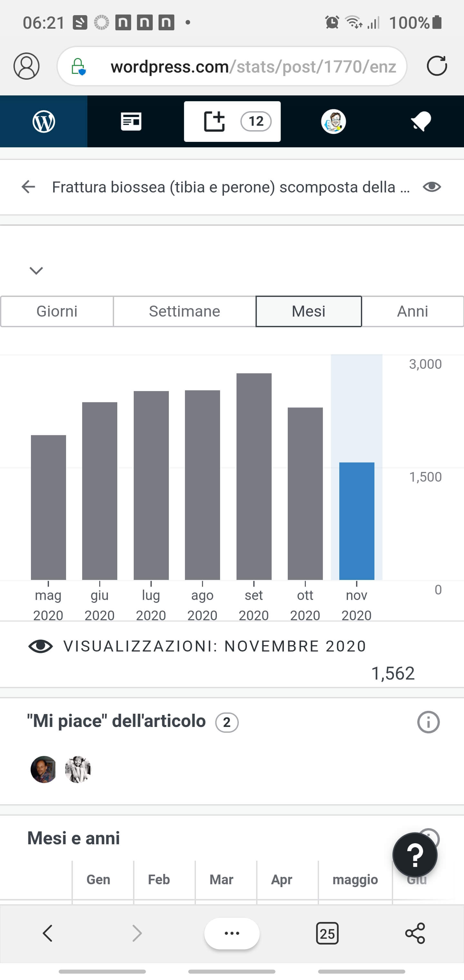Open the browser account profile icon
Viewport: 464px width, 980px height.
pyautogui.click(x=27, y=66)
